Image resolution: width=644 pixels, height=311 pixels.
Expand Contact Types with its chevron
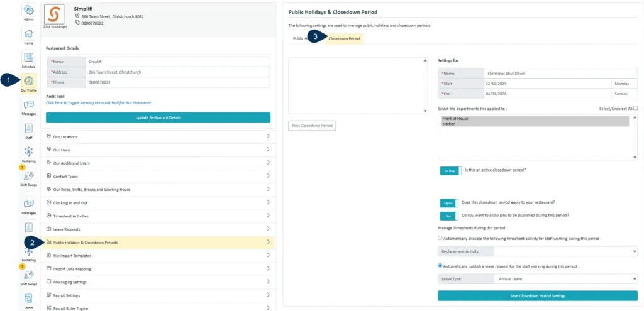click(268, 176)
